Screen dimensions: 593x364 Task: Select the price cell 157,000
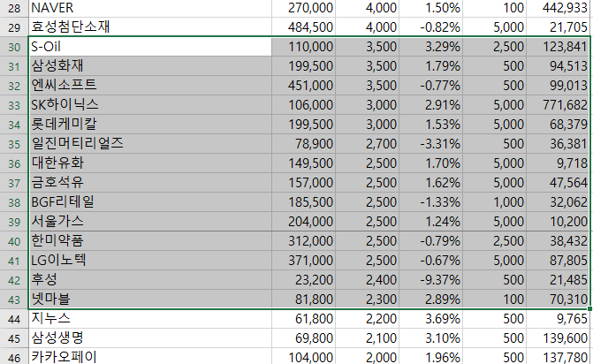coord(303,183)
